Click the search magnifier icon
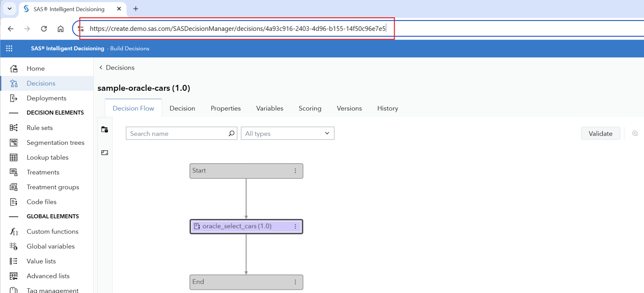Image resolution: width=644 pixels, height=293 pixels. click(x=231, y=133)
